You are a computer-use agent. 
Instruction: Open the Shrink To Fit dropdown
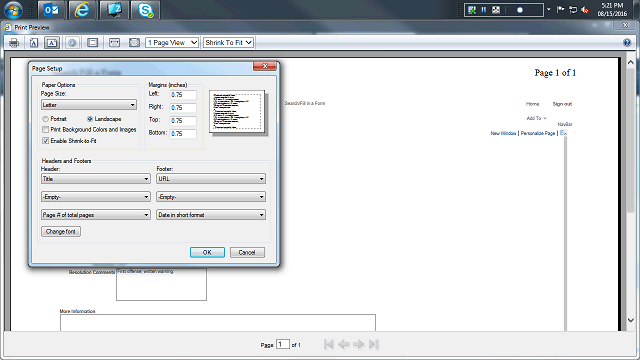click(228, 42)
